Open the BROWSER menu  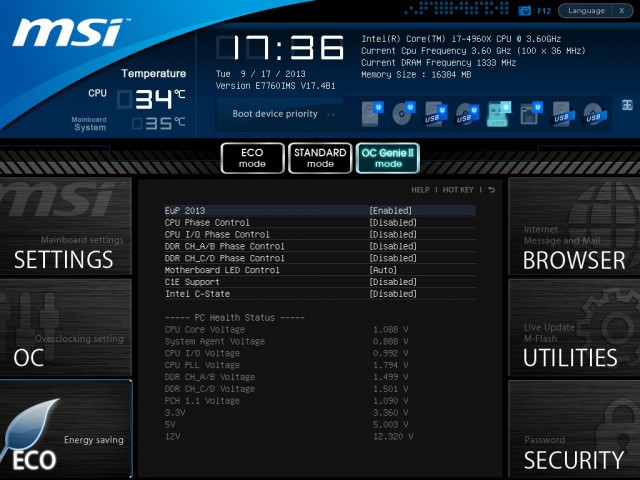[574, 226]
